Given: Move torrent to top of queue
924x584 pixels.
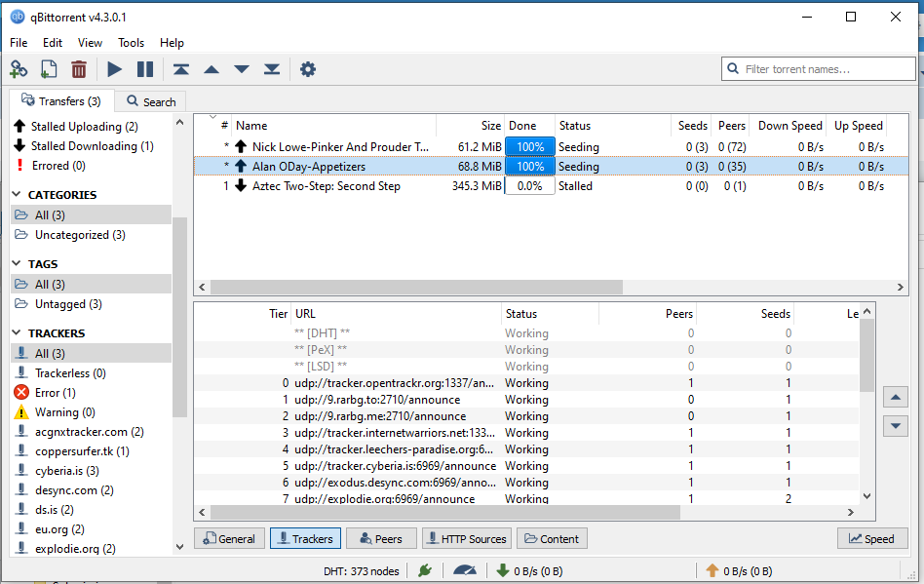Looking at the screenshot, I should click(x=181, y=69).
